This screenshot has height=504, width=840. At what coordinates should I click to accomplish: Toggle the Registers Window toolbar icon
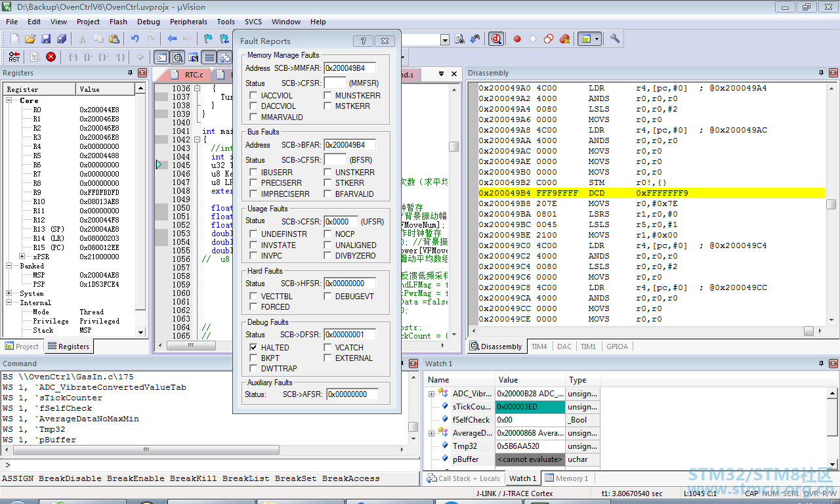[209, 57]
